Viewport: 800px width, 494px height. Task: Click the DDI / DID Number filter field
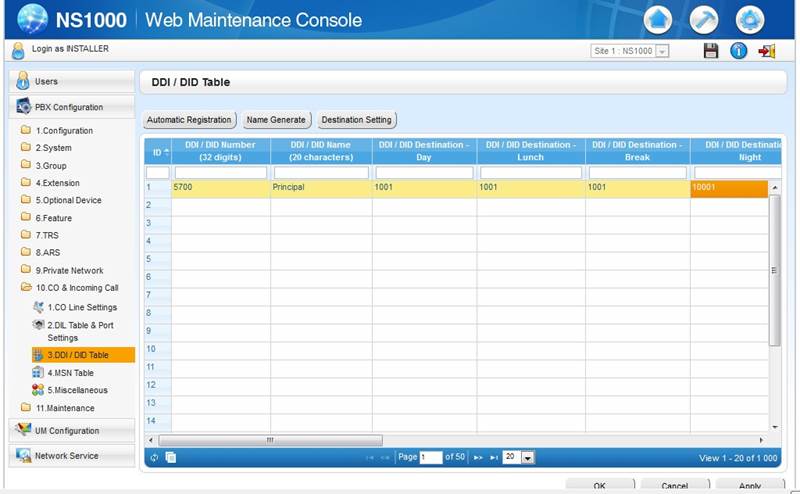[x=220, y=173]
